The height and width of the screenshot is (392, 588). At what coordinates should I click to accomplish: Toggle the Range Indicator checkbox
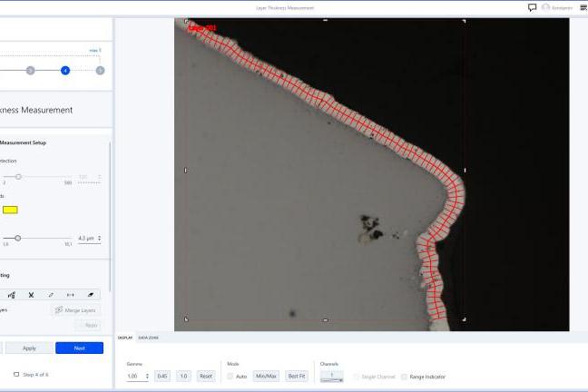pos(404,376)
